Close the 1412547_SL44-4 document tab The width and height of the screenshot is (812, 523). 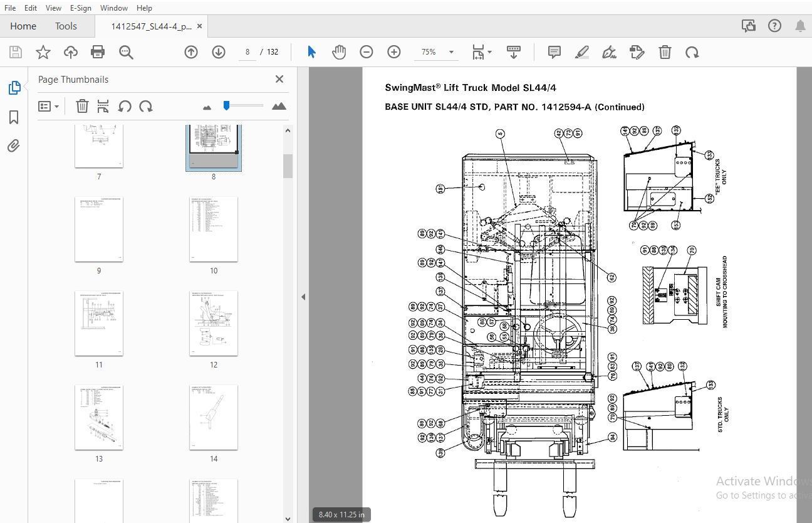200,26
